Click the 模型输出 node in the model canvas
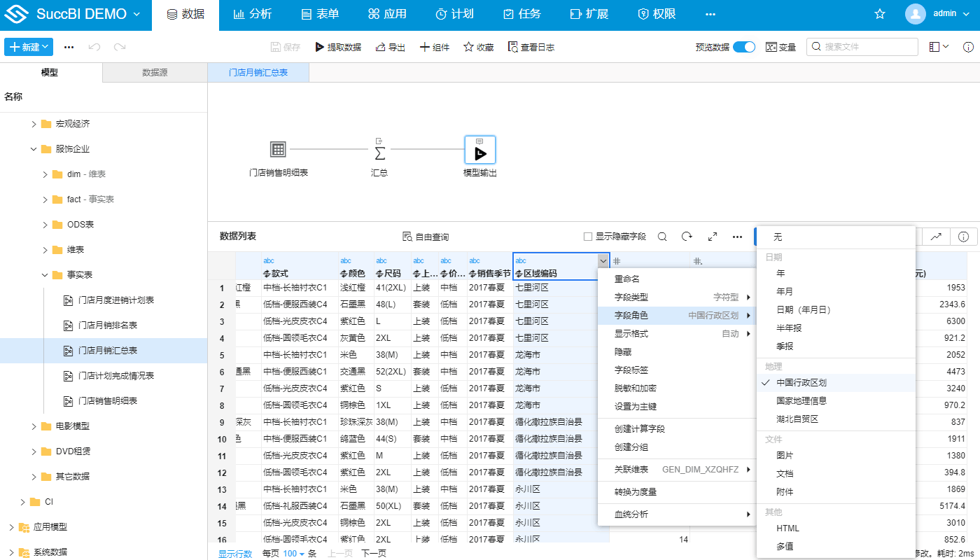The width and height of the screenshot is (980, 560). (x=479, y=149)
